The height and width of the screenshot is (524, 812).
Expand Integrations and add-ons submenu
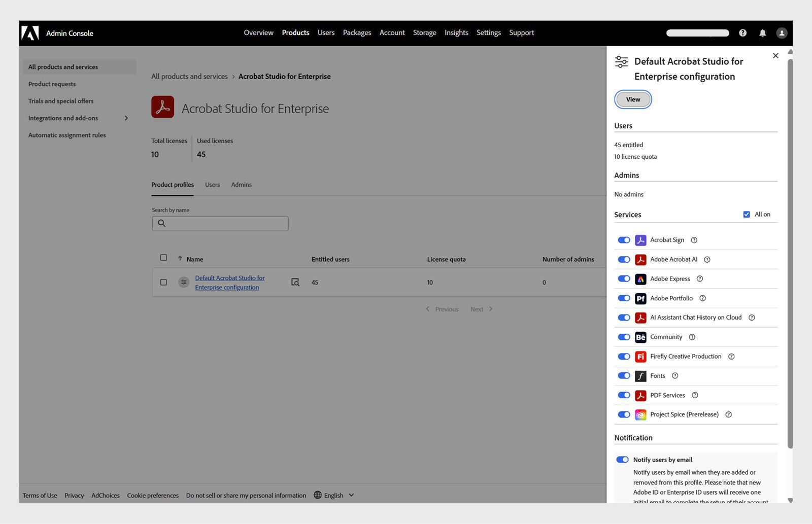click(126, 118)
